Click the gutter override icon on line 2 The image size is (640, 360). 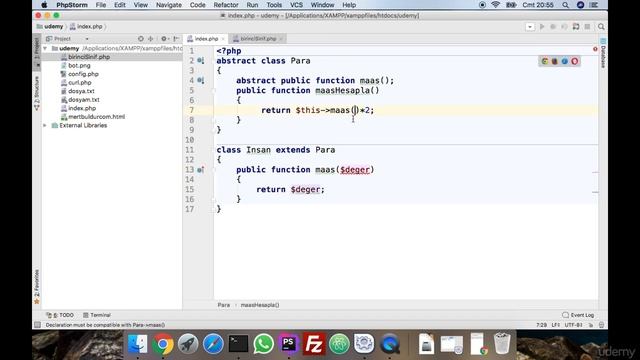pyautogui.click(x=200, y=60)
